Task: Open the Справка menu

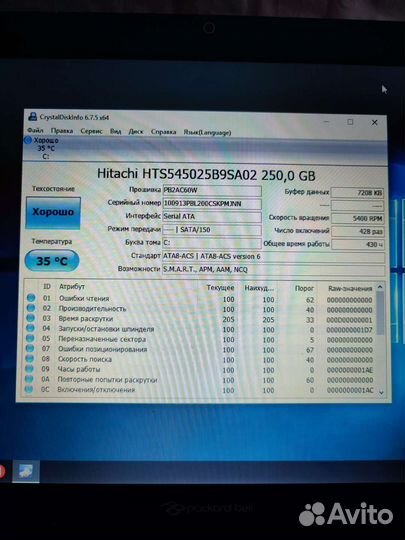Action: pyautogui.click(x=163, y=132)
